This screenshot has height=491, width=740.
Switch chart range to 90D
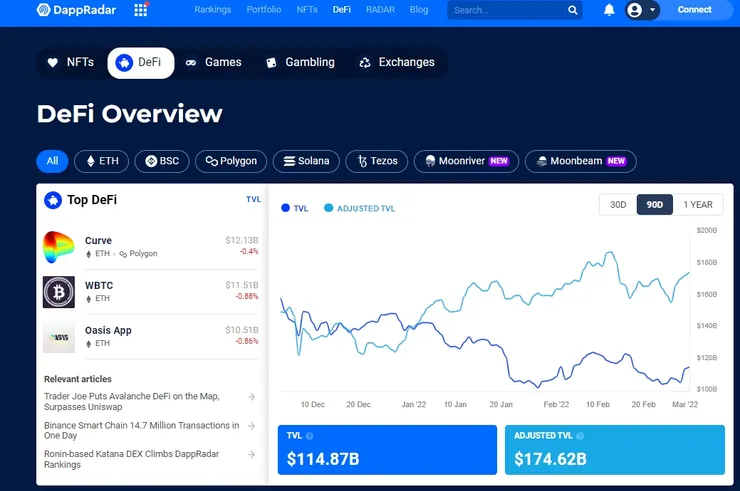tap(655, 204)
